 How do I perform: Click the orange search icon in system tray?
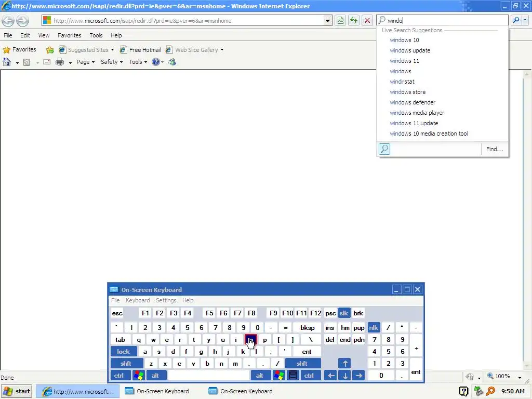pyautogui.click(x=490, y=391)
